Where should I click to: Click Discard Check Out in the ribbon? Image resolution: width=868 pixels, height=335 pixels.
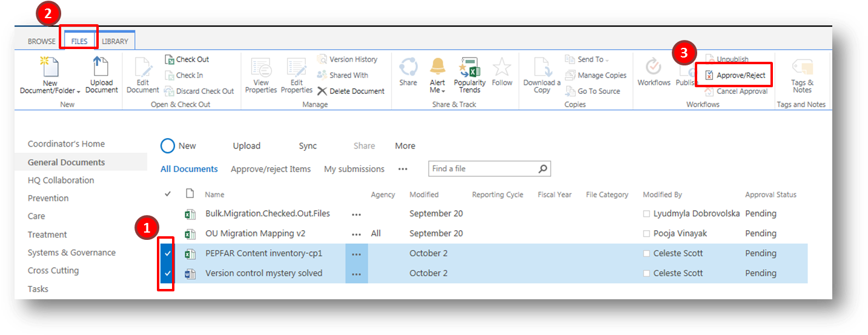click(x=199, y=91)
